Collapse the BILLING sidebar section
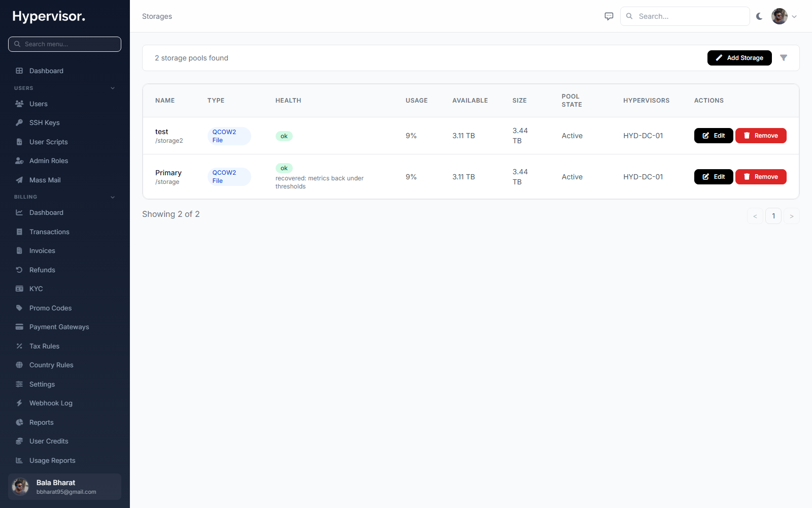 (x=113, y=197)
